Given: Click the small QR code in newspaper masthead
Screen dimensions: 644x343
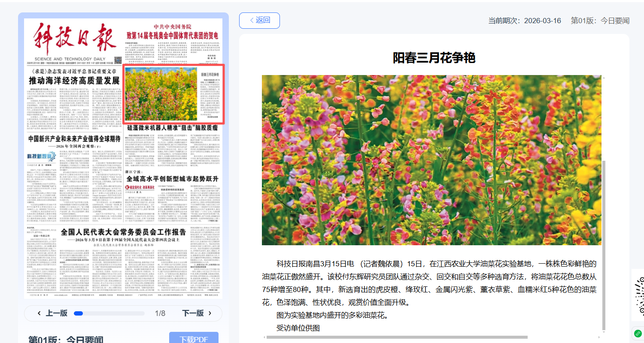Looking at the screenshot, I should (117, 59).
